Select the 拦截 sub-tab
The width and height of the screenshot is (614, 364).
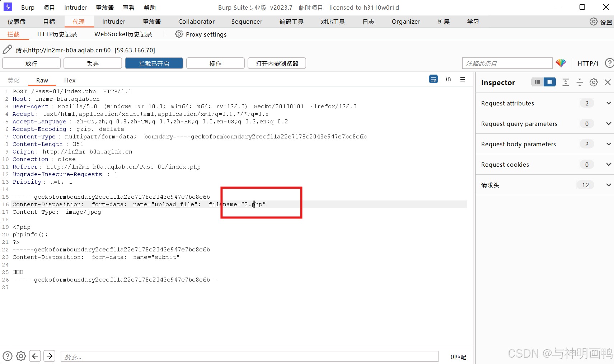pyautogui.click(x=13, y=34)
